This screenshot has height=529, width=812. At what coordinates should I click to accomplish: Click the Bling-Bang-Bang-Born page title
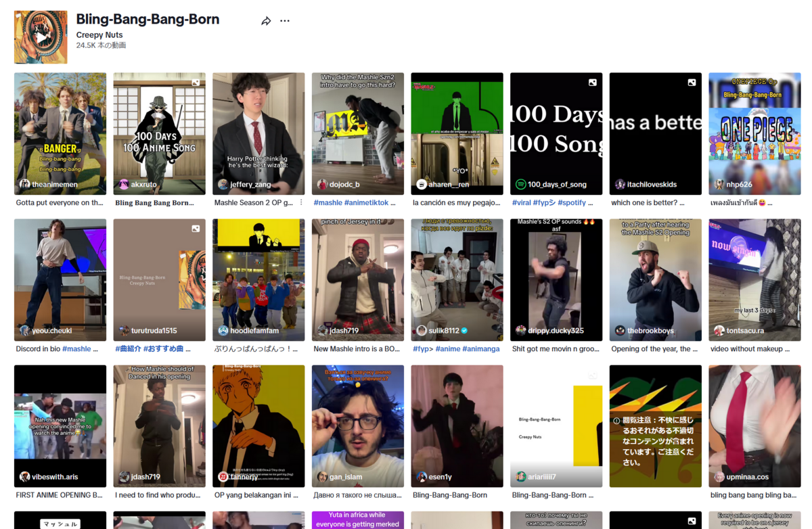[x=148, y=19]
